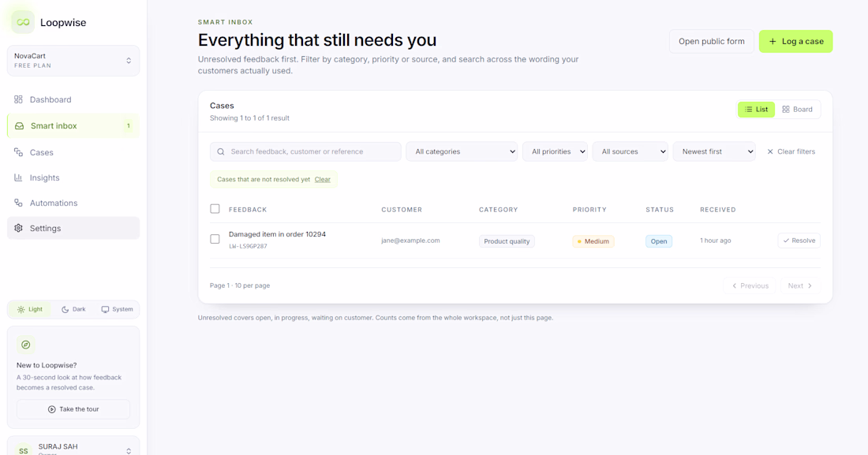Click the Loopwise infinity logo icon
Image resolution: width=868 pixels, height=455 pixels.
tap(23, 22)
